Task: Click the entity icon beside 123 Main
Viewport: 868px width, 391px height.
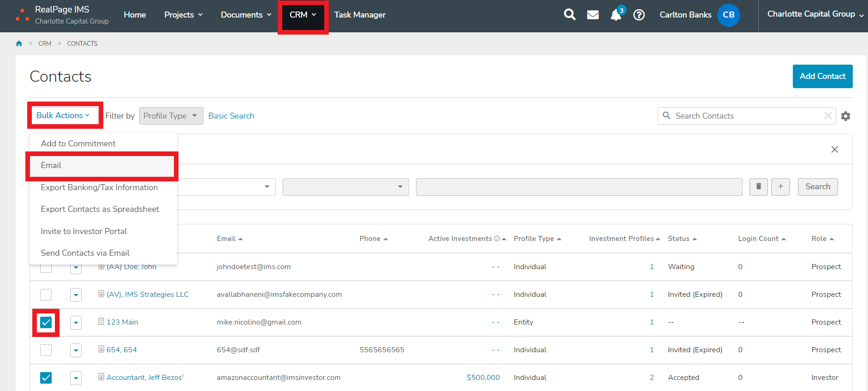Action: coord(101,321)
